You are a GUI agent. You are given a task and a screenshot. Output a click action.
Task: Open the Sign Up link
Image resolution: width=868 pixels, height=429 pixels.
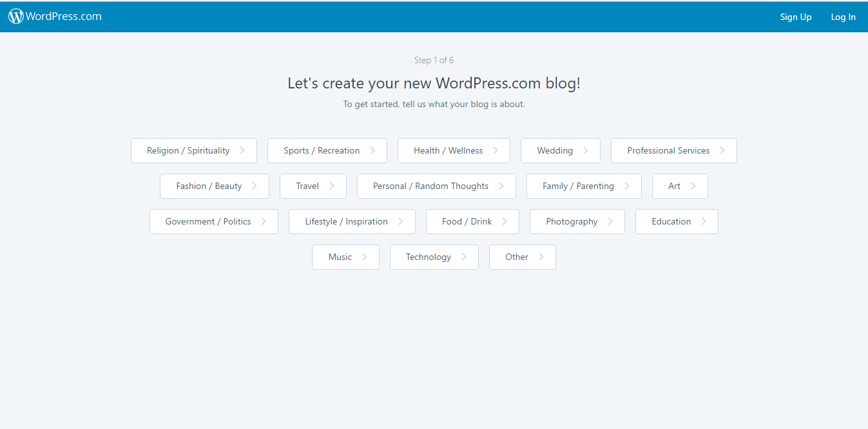(796, 17)
